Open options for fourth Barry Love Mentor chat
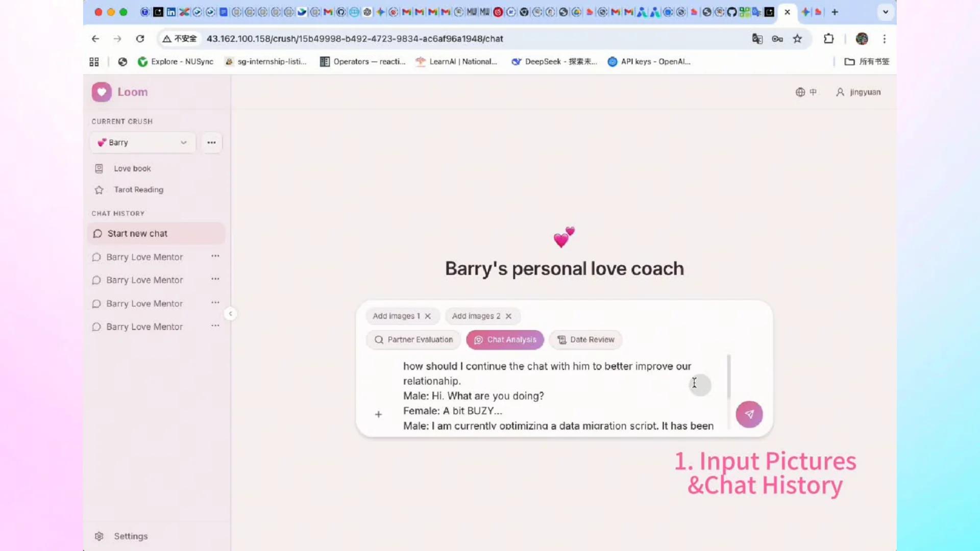The image size is (980, 551). point(215,325)
